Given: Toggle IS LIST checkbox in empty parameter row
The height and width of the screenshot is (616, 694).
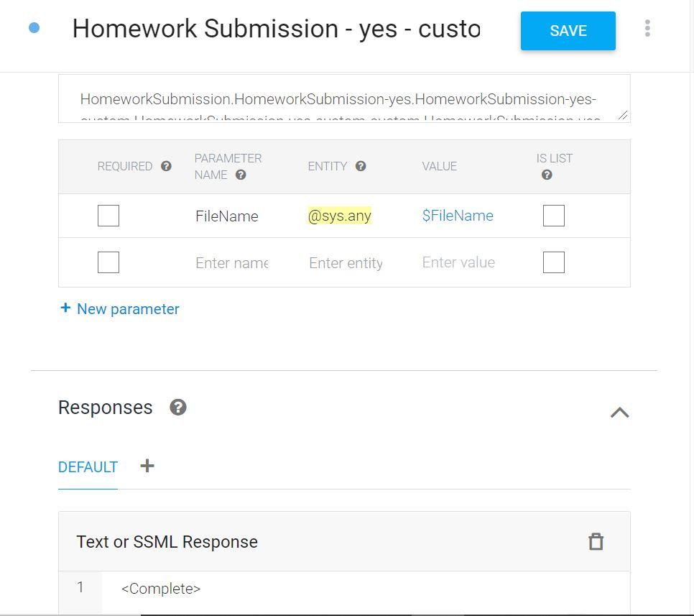Looking at the screenshot, I should 554,262.
